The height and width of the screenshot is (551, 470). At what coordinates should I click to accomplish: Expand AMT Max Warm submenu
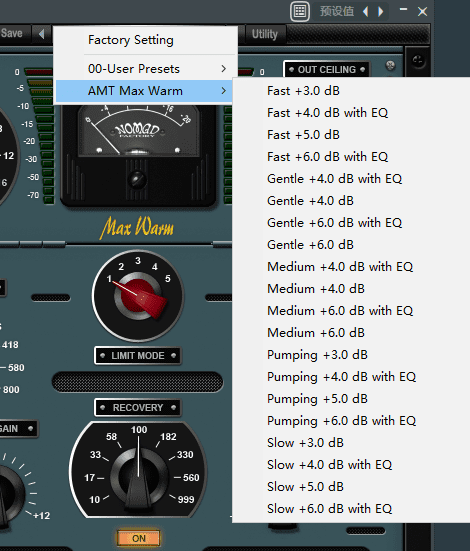pyautogui.click(x=144, y=91)
